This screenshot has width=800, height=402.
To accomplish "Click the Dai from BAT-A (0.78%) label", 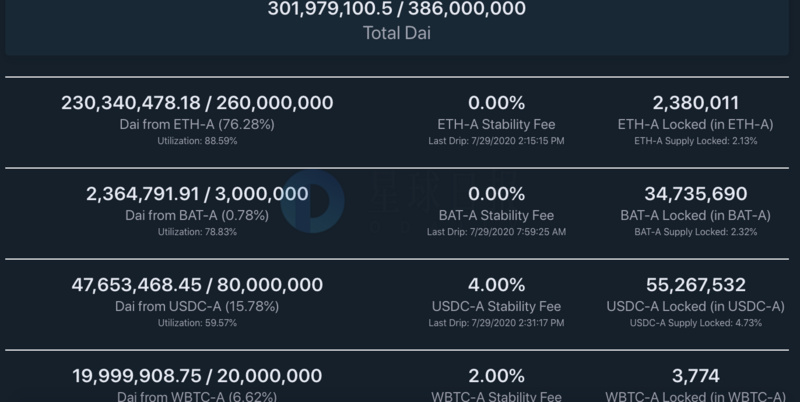I will [x=197, y=215].
